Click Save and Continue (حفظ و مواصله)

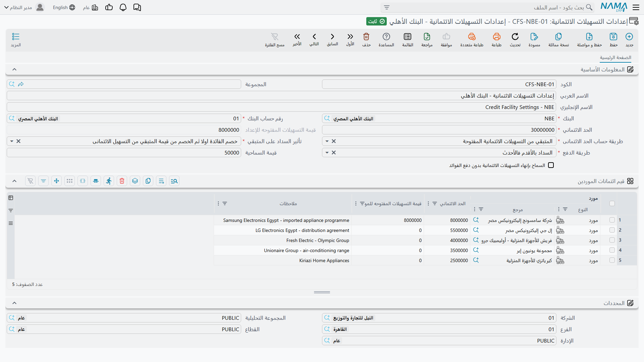coord(589,40)
